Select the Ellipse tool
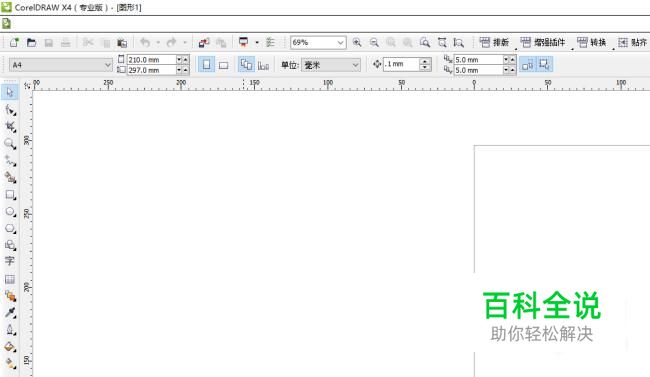650x377 pixels. [x=10, y=212]
